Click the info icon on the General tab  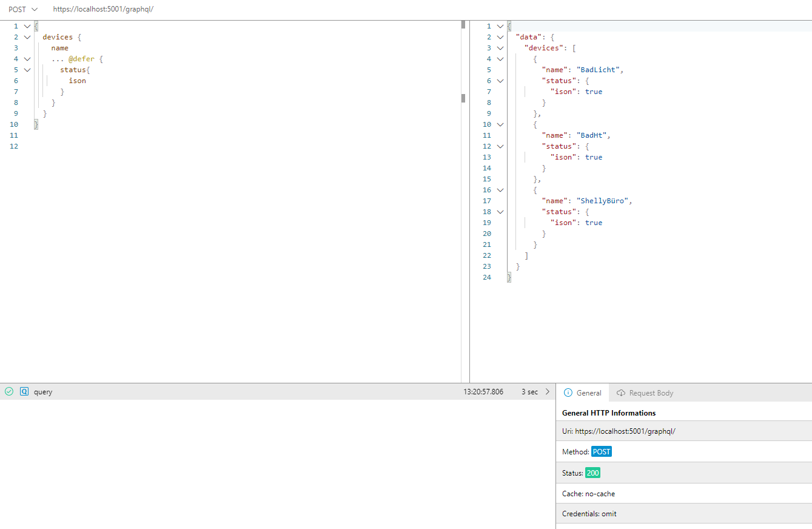tap(569, 393)
